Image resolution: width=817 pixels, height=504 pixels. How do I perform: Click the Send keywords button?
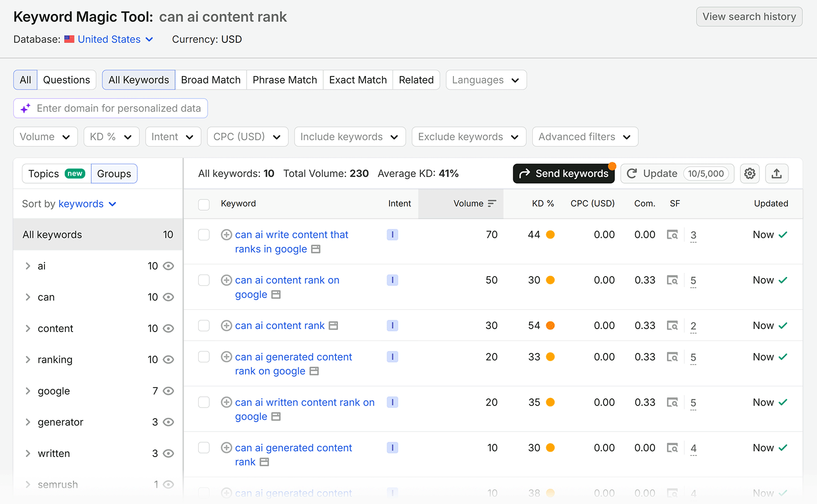tap(564, 173)
